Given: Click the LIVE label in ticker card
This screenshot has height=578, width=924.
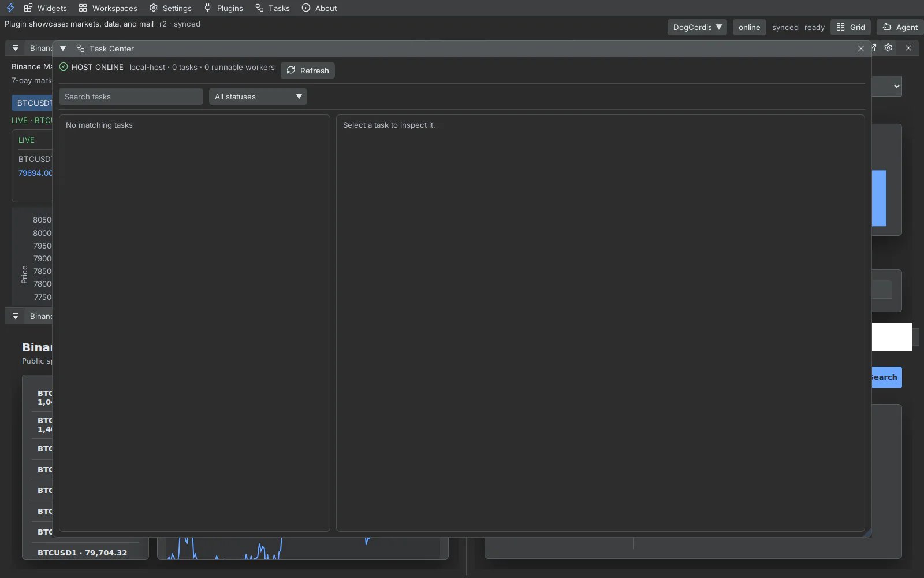Looking at the screenshot, I should (27, 140).
